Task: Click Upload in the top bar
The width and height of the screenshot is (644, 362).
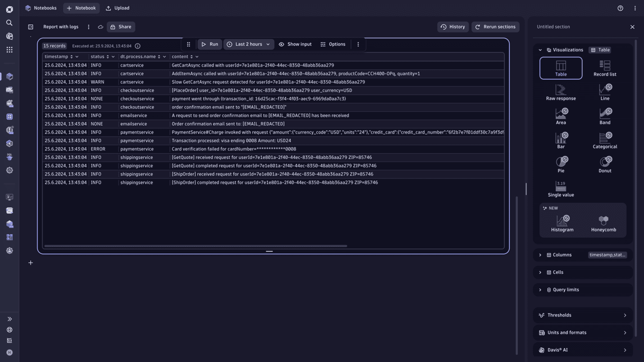Action: click(118, 8)
